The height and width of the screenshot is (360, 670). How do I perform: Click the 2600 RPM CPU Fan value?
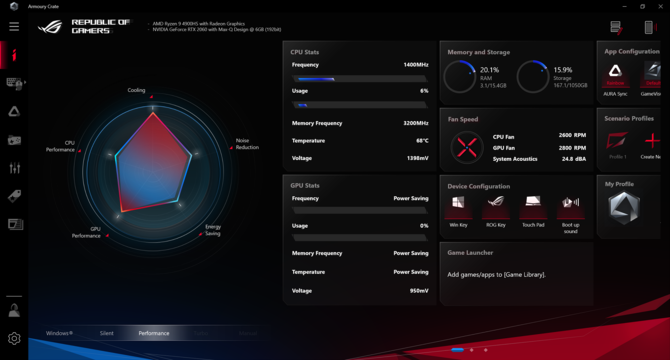point(572,135)
